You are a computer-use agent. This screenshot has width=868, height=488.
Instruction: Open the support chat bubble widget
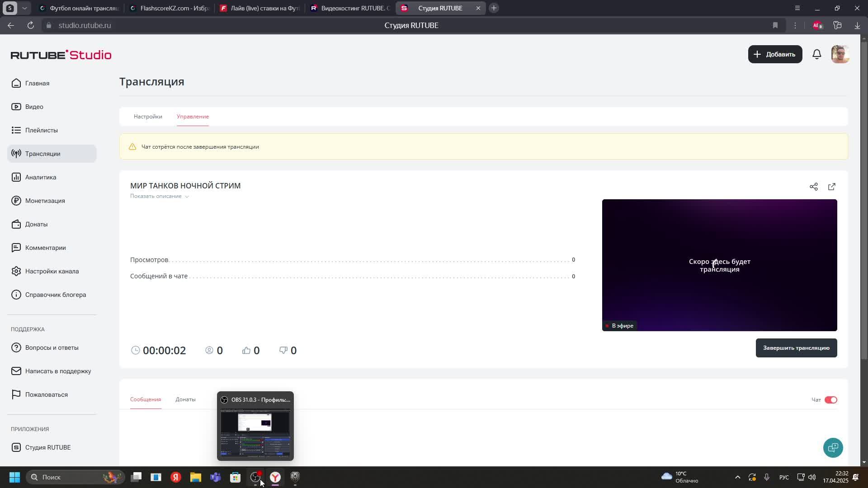coord(833,447)
